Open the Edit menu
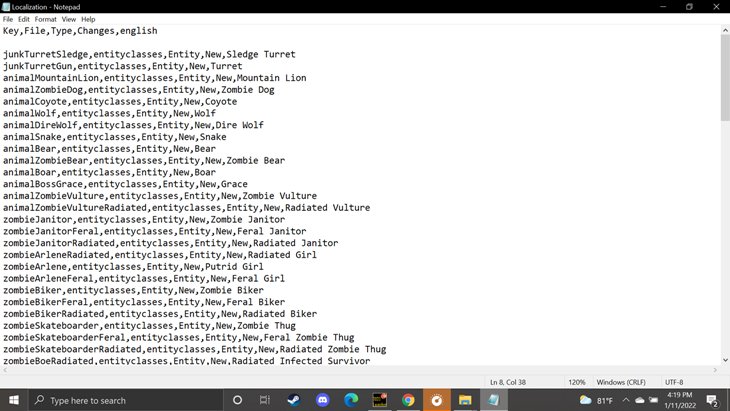Image resolution: width=730 pixels, height=411 pixels. tap(24, 19)
